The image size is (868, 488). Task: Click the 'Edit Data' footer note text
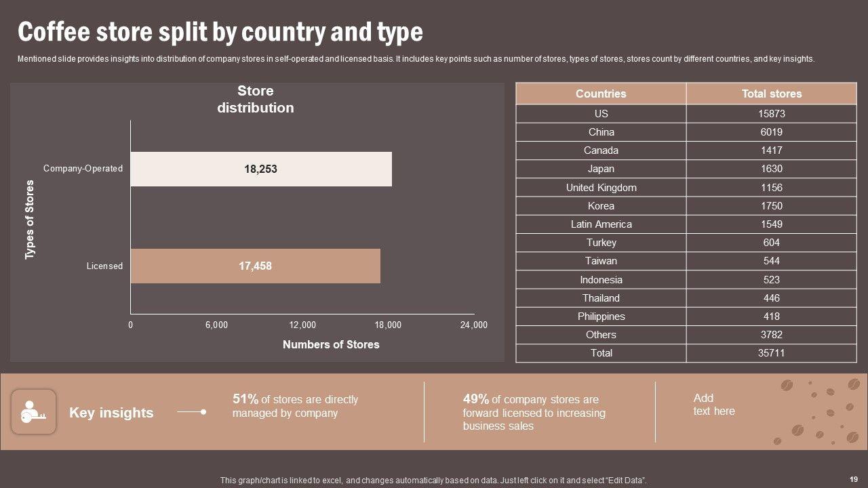(433, 481)
